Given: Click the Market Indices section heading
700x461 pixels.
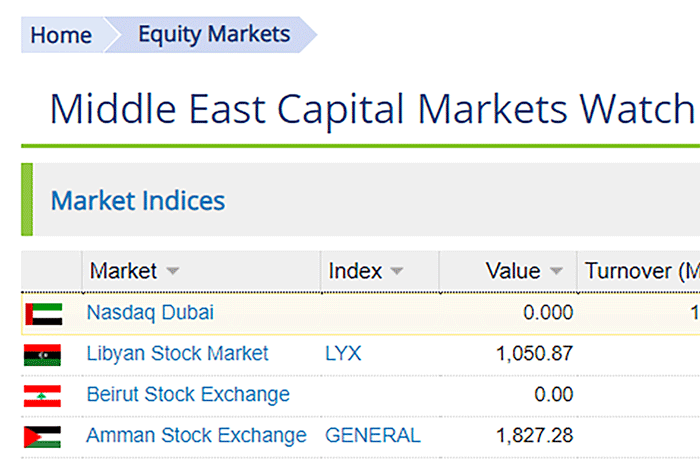Looking at the screenshot, I should tap(138, 200).
